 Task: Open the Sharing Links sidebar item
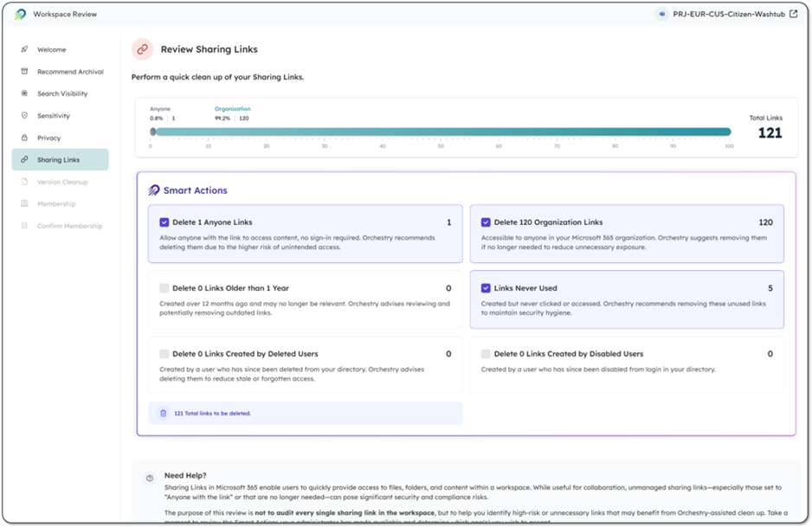pos(59,160)
